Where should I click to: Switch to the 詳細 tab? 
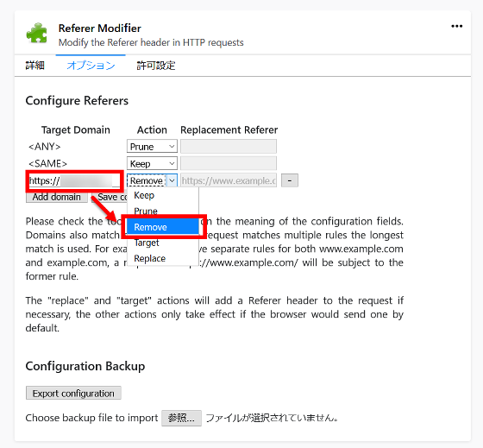[x=34, y=66]
